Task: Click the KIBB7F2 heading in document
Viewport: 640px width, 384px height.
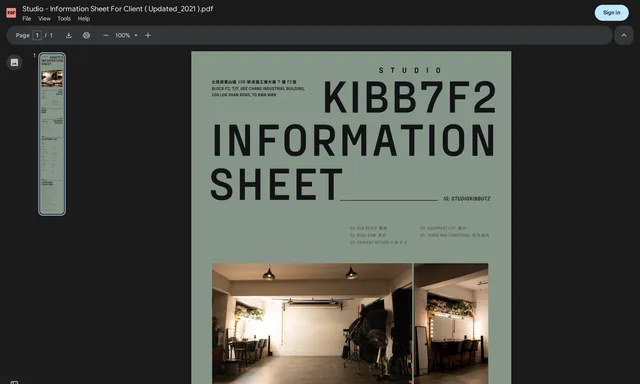Action: (x=409, y=98)
